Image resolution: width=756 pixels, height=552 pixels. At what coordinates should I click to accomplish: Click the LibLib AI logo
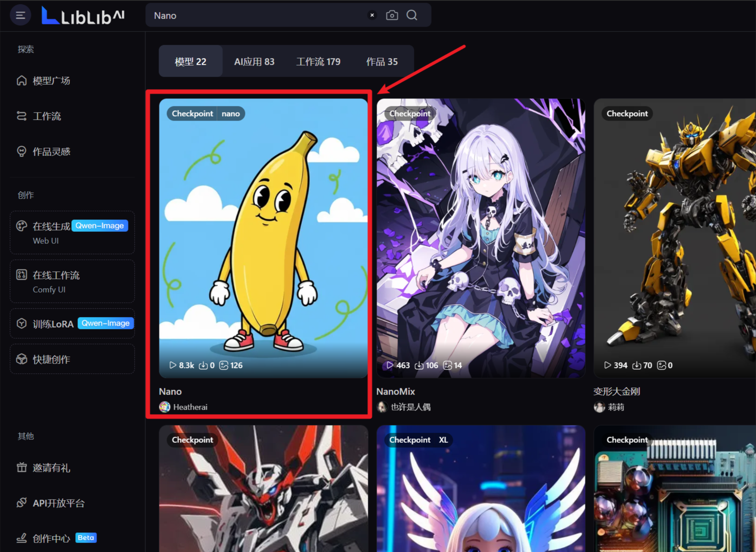click(x=83, y=16)
